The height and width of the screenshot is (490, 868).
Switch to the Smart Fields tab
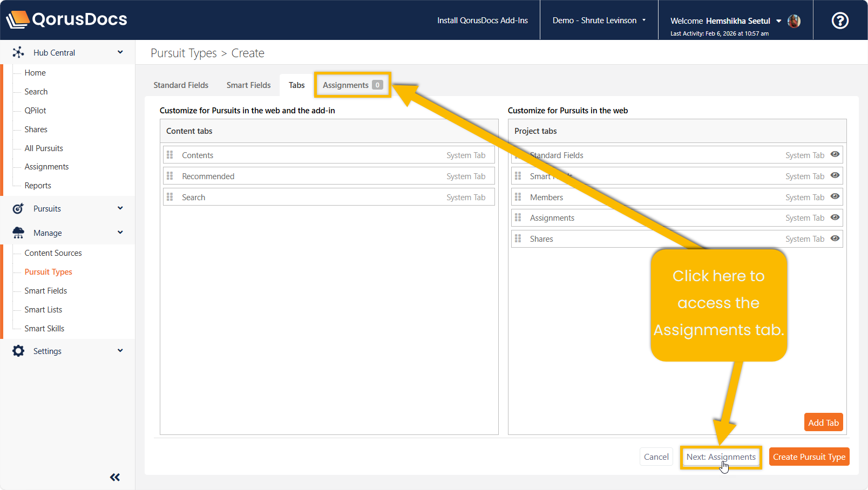click(248, 85)
